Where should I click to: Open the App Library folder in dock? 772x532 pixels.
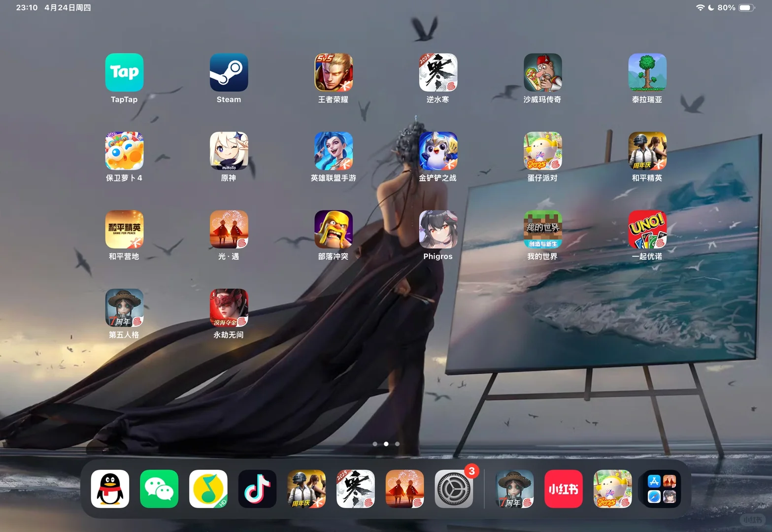coord(662,489)
